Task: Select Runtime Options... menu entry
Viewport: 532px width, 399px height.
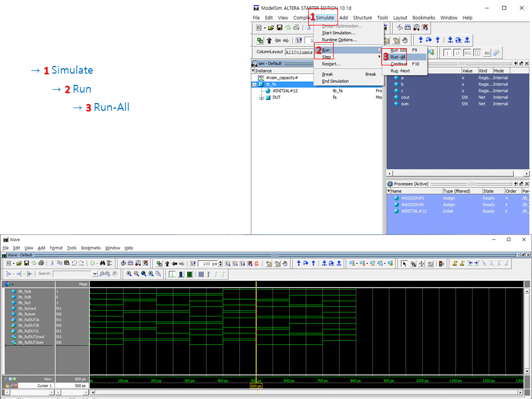Action: point(339,40)
